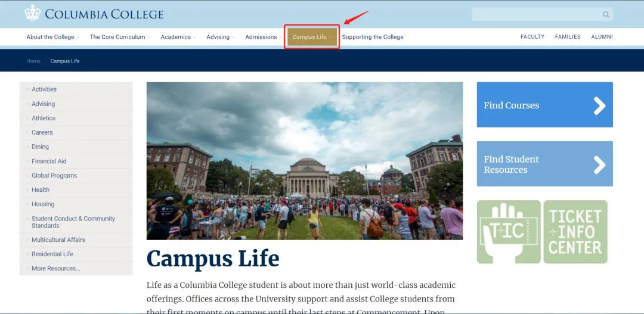Open the TIC hand ticket icon

(x=509, y=232)
